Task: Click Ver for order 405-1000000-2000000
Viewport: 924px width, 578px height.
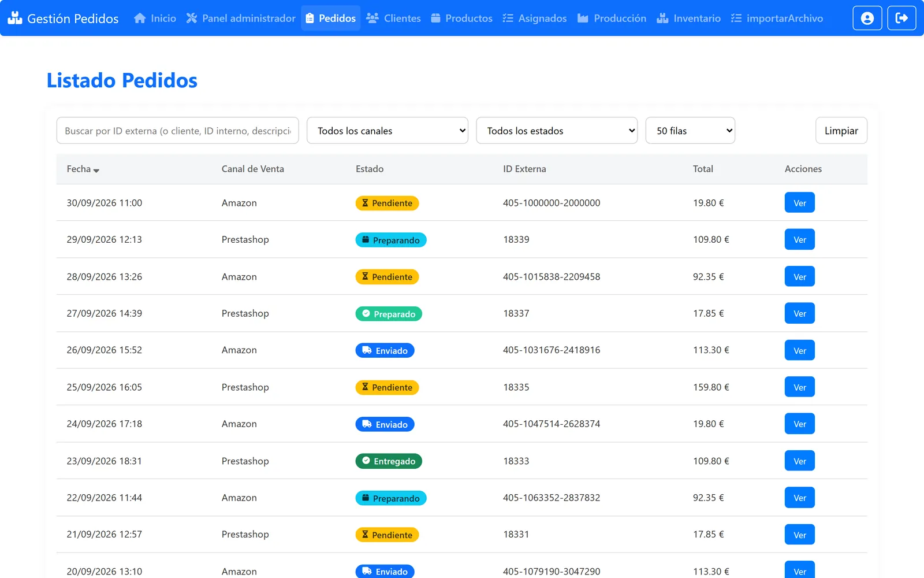Action: pos(800,203)
